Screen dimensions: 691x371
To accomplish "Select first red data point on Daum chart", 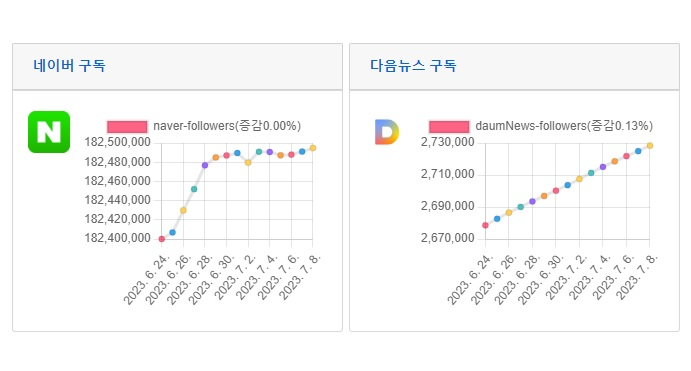I will (486, 225).
